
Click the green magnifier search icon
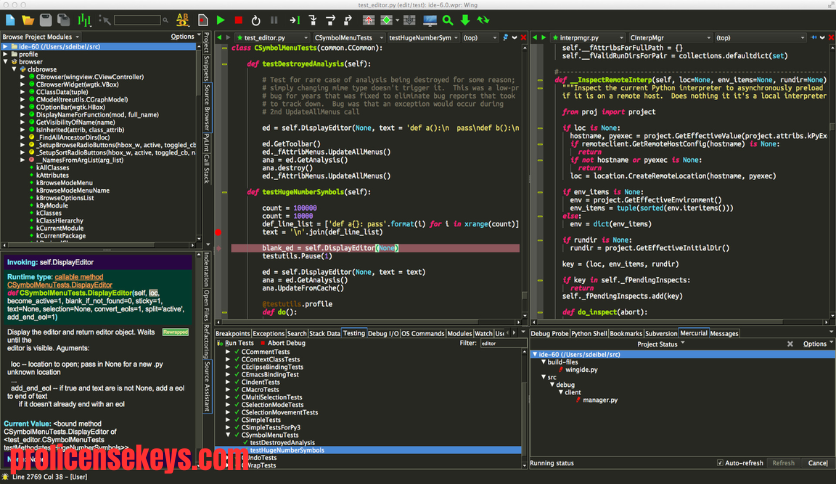(448, 20)
